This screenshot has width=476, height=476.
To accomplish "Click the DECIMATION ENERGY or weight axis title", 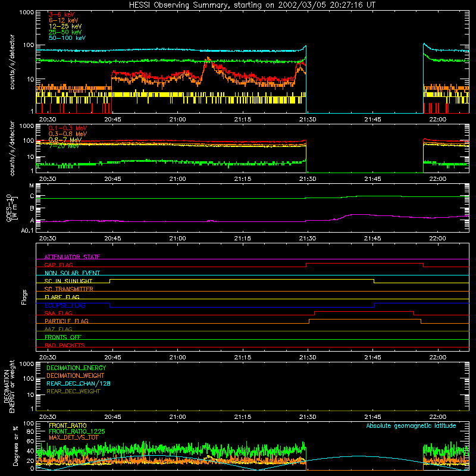I will click(x=9, y=386).
